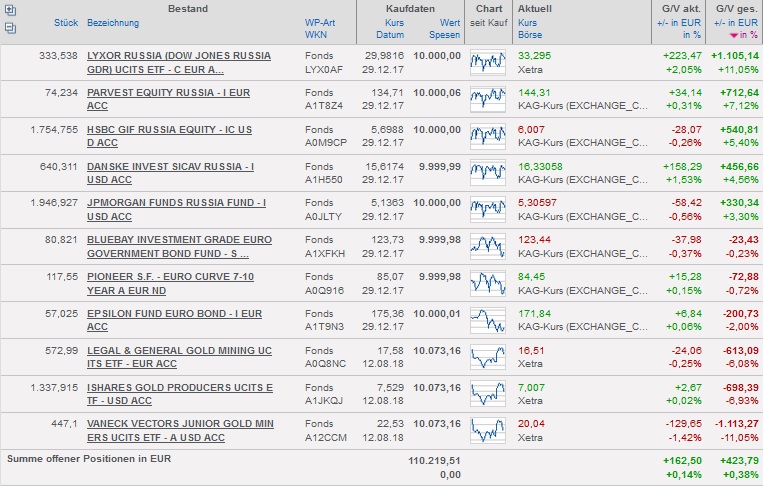Select the sum value 110.219,51

pos(434,460)
